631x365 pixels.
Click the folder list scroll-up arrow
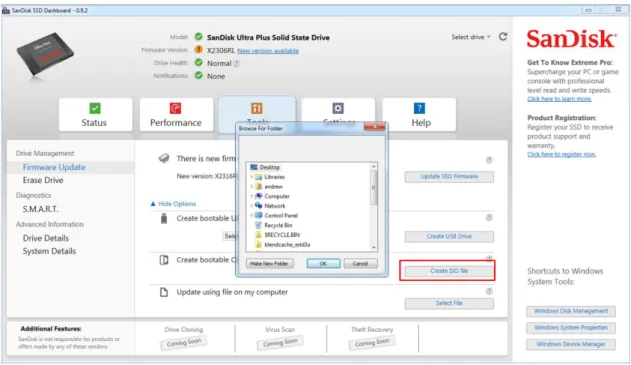click(x=374, y=166)
